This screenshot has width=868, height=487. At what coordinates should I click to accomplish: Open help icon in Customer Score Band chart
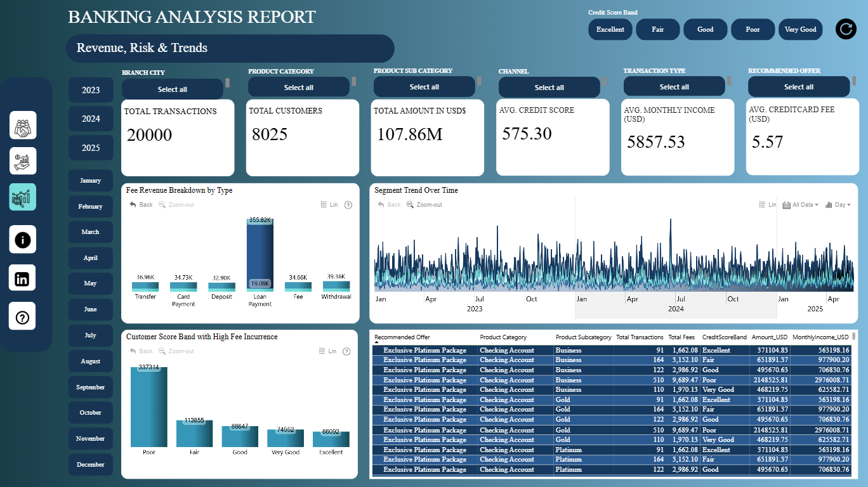(348, 351)
